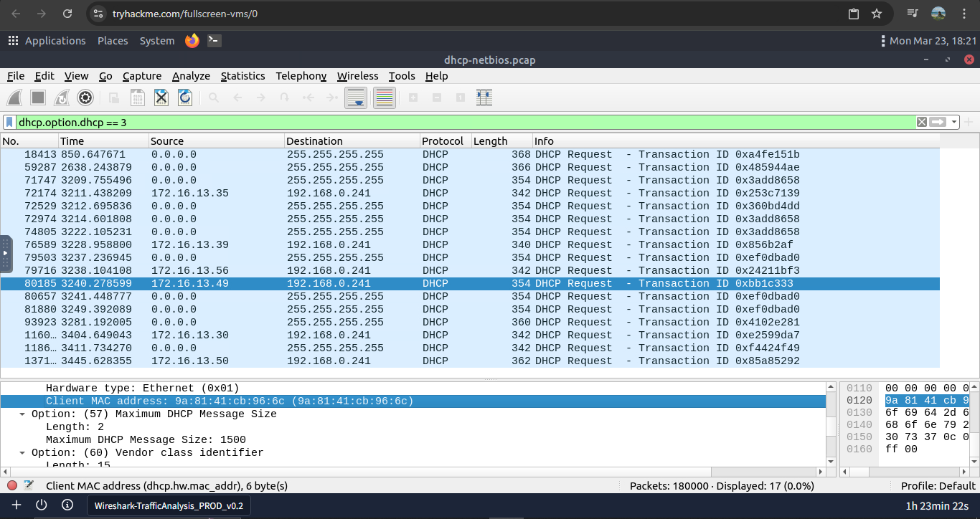
Task: Open expert information red circle
Action: [12, 485]
